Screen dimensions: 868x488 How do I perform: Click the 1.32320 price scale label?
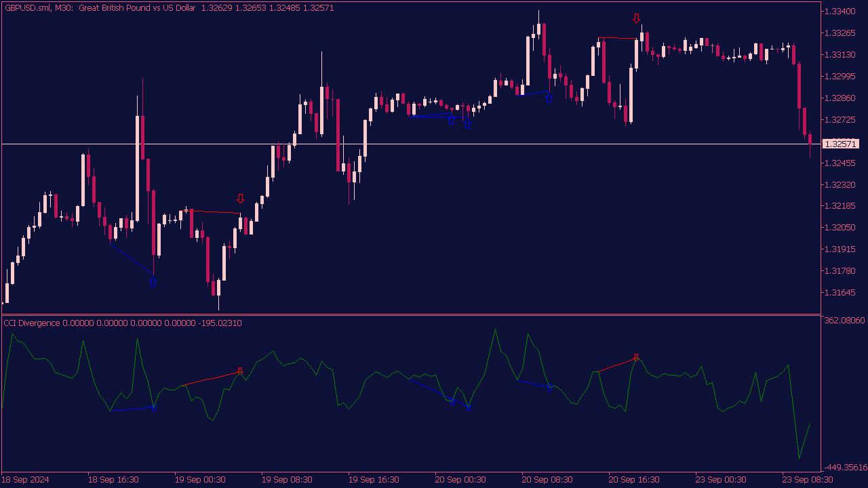tap(841, 184)
